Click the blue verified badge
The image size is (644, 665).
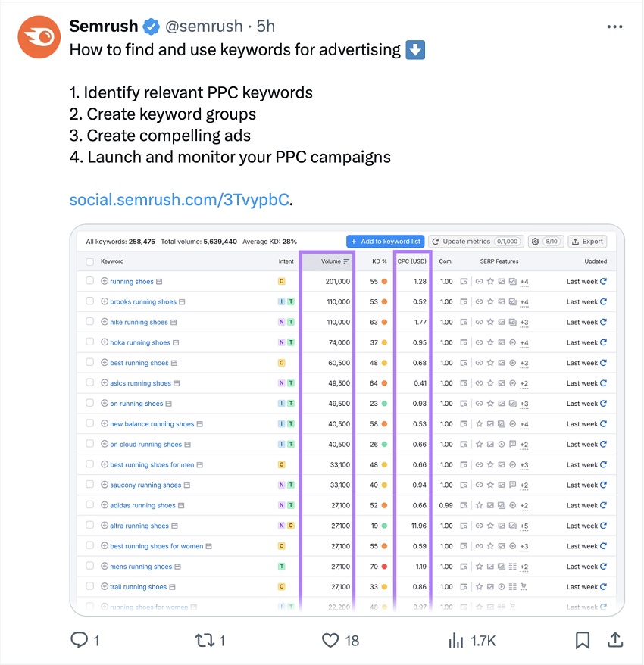click(x=152, y=27)
